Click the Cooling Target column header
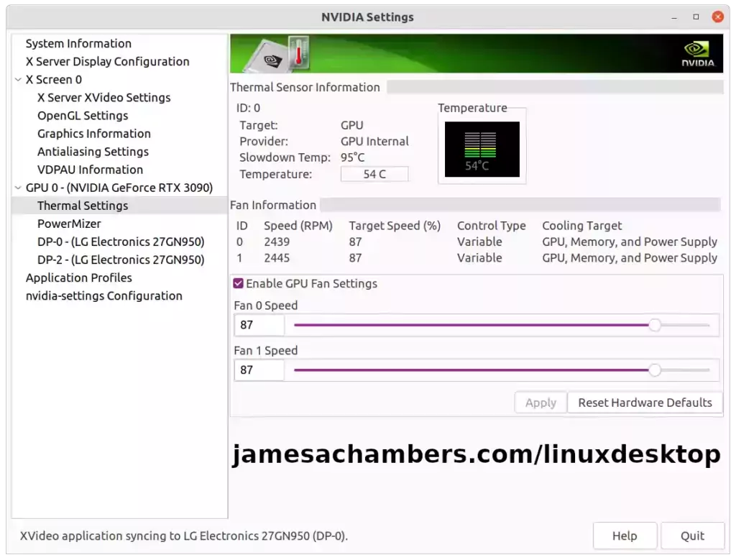Viewport: 736px width, 560px height. 582,226
